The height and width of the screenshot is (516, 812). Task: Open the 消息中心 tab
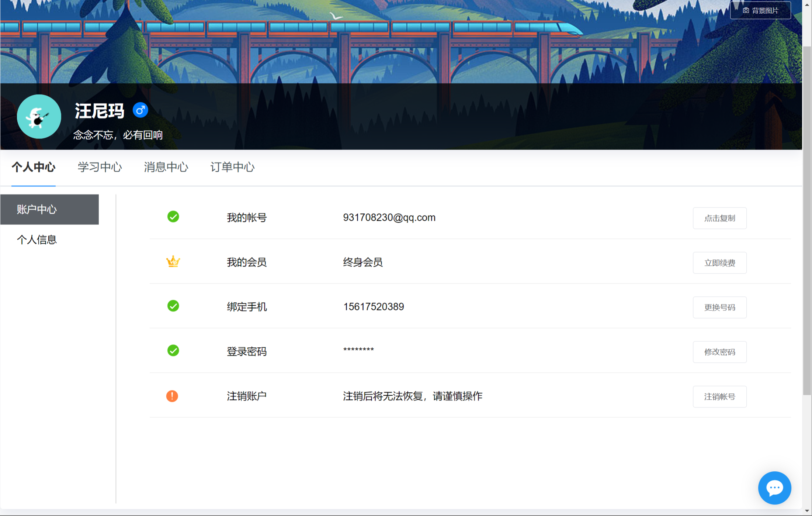coord(166,167)
